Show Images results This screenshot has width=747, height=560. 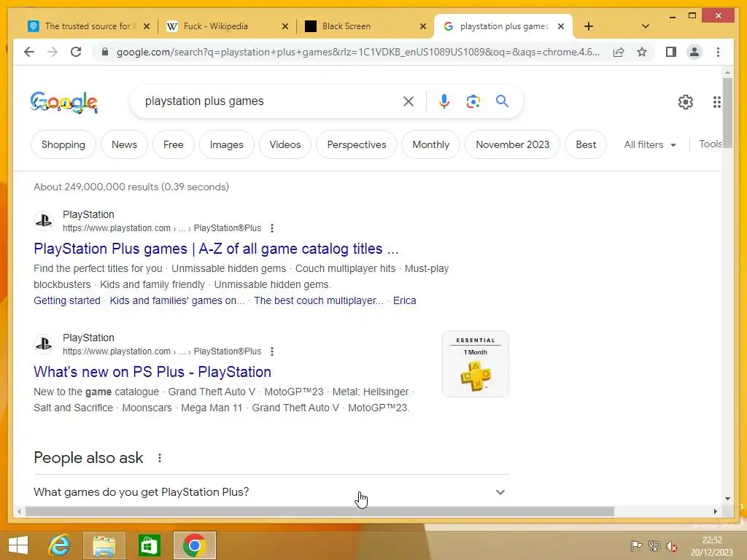point(226,144)
